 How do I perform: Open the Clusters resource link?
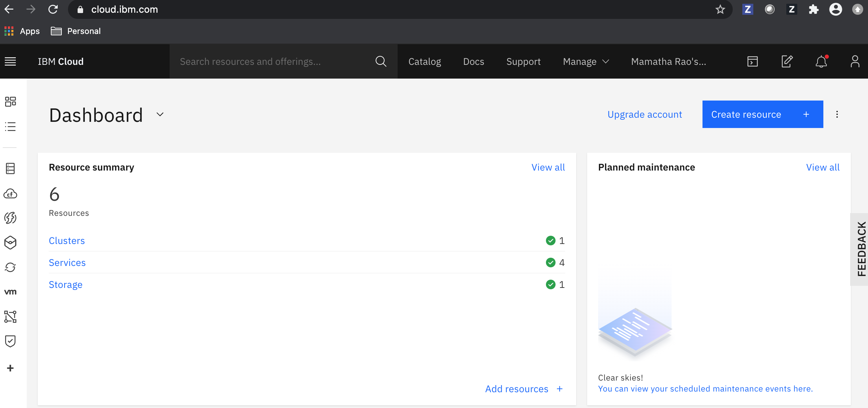(67, 241)
